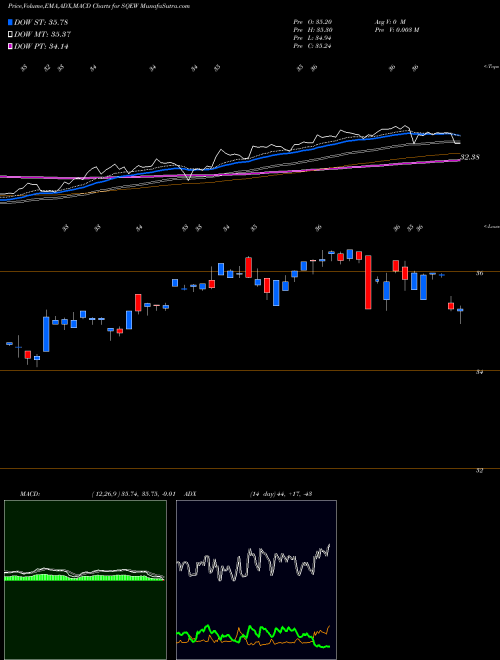Viewport: 500px width, 660px height.
Task: Click the 32 axis label on candlestick chart
Action: 479,471
